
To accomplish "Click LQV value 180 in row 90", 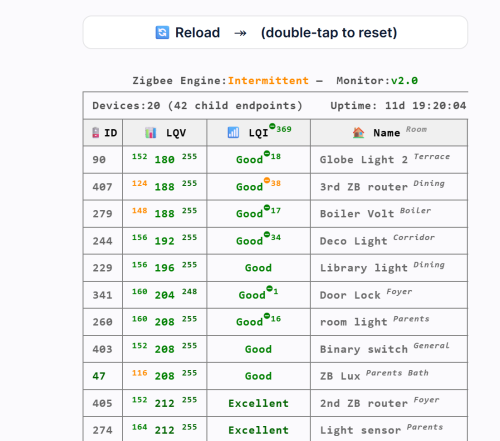I will pyautogui.click(x=164, y=160).
